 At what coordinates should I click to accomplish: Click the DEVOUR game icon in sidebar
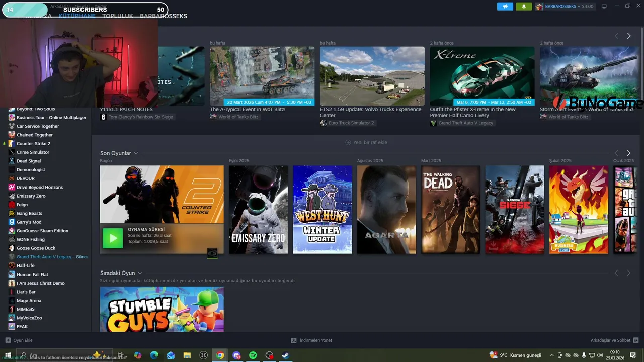(x=12, y=178)
